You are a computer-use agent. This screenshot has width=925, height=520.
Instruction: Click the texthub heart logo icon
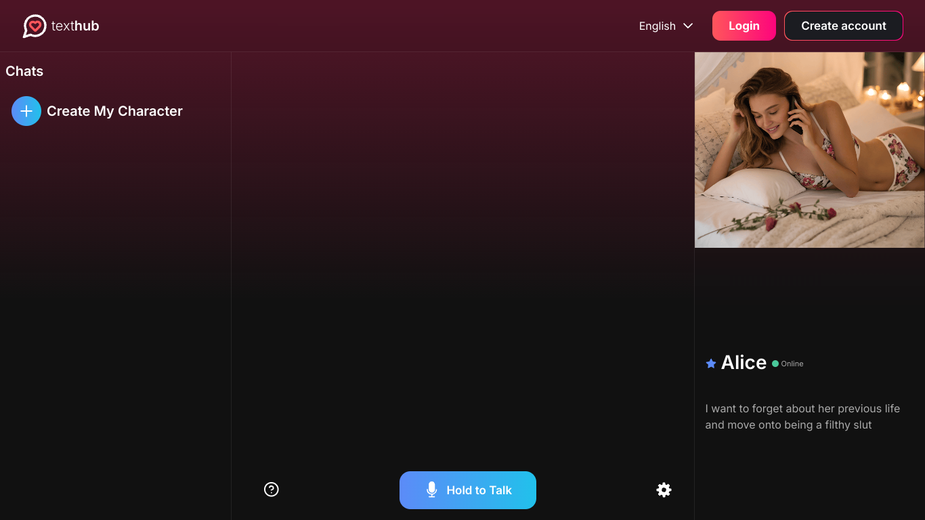(x=34, y=26)
